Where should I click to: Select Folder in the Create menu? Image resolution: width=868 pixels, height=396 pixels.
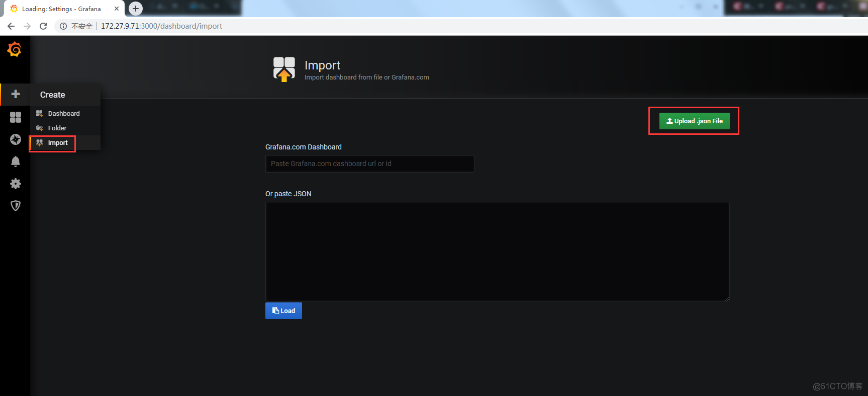coord(65,128)
